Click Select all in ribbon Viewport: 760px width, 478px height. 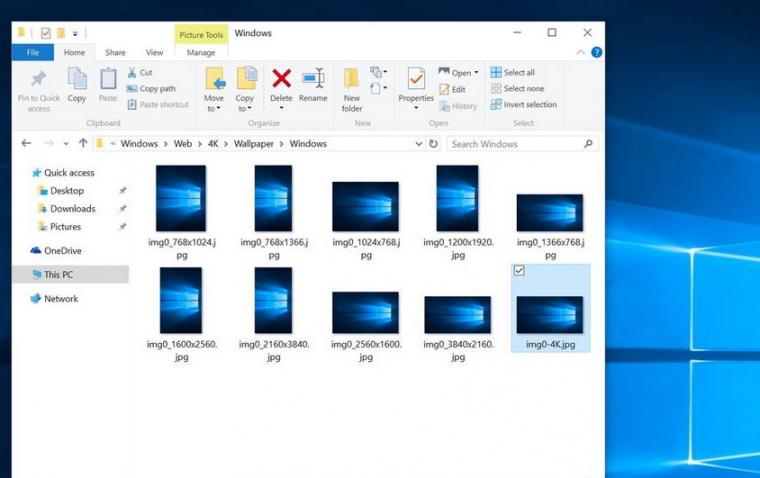pos(512,72)
